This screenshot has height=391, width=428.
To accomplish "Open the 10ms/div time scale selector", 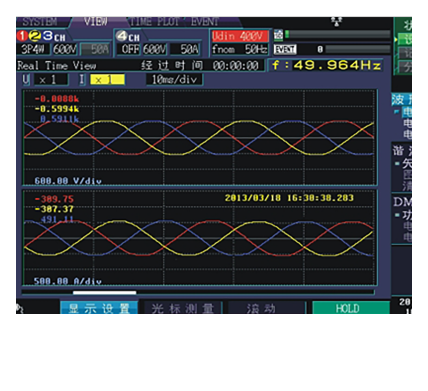I will point(174,80).
